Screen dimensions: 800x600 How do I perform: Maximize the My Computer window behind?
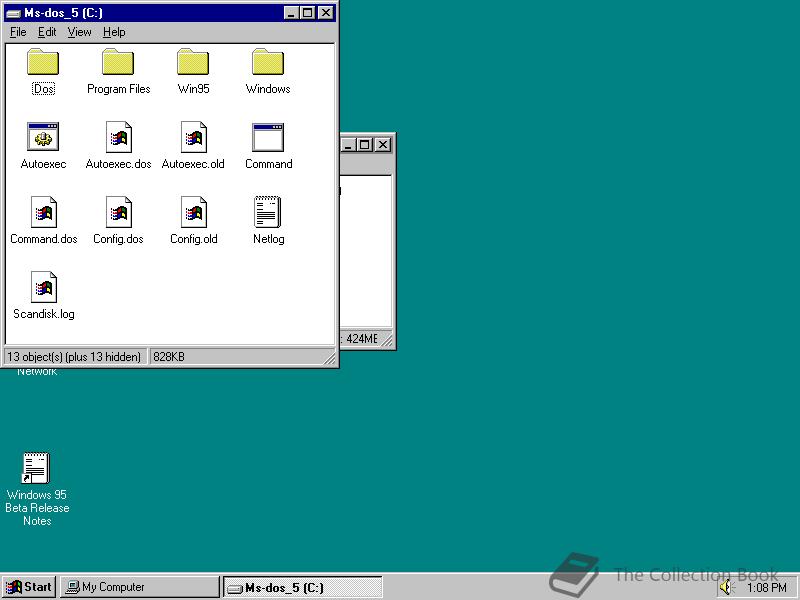click(x=364, y=145)
